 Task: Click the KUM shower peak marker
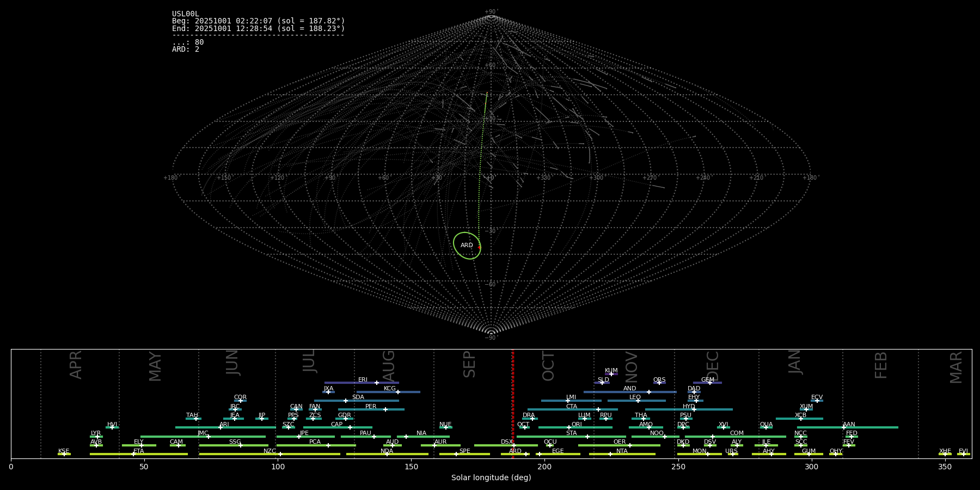[x=611, y=374]
